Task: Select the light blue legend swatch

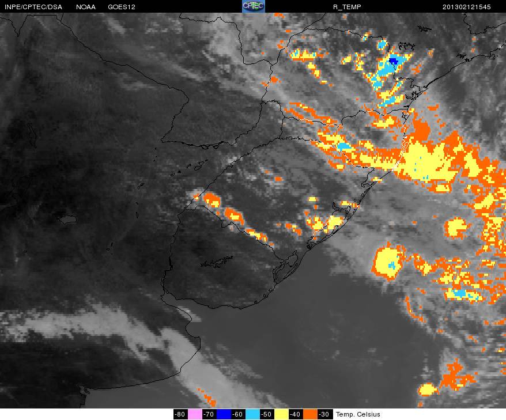Action: 252,414
